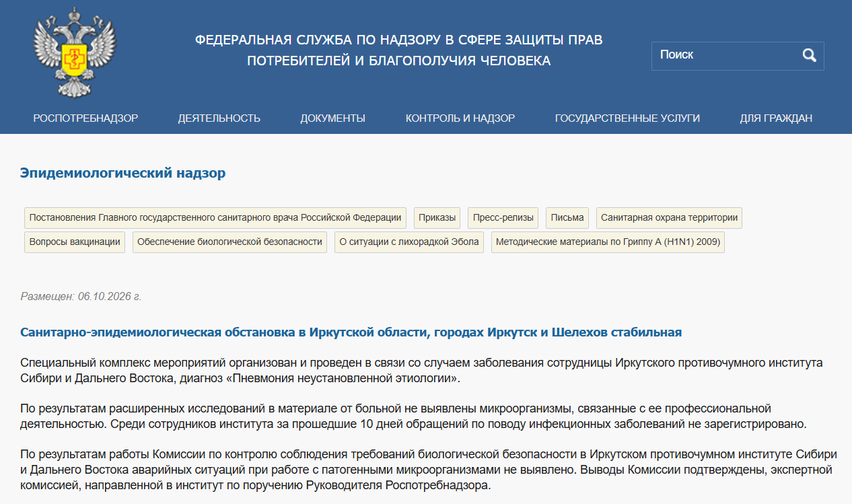Select the Письма tag button
The height and width of the screenshot is (504, 852).
pyautogui.click(x=567, y=218)
